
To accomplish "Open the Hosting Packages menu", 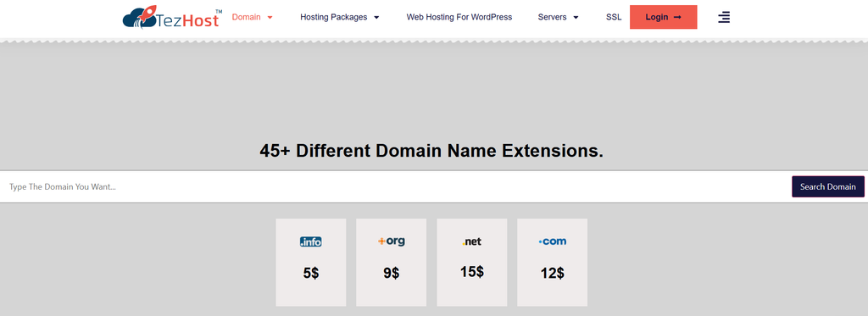I will click(x=334, y=17).
